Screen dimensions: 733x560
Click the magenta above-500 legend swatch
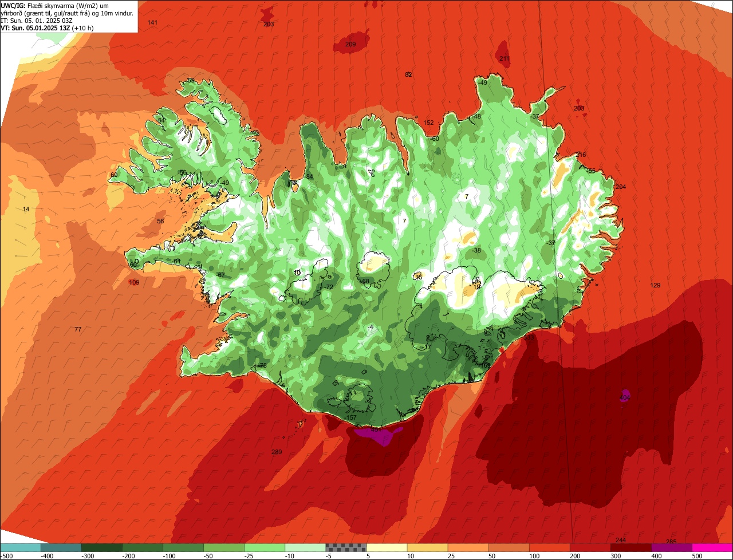[x=712, y=547]
